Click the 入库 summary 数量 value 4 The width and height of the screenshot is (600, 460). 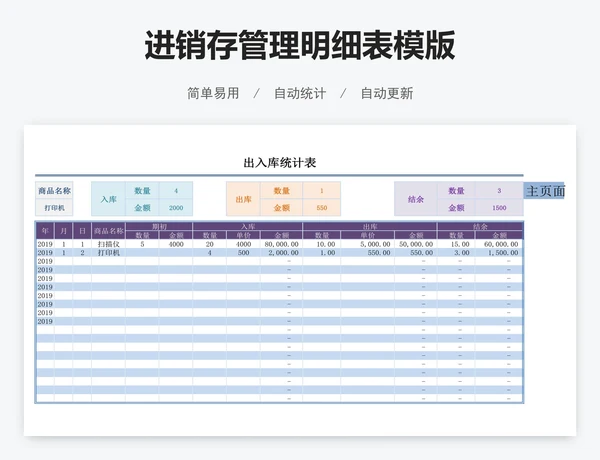tap(176, 191)
